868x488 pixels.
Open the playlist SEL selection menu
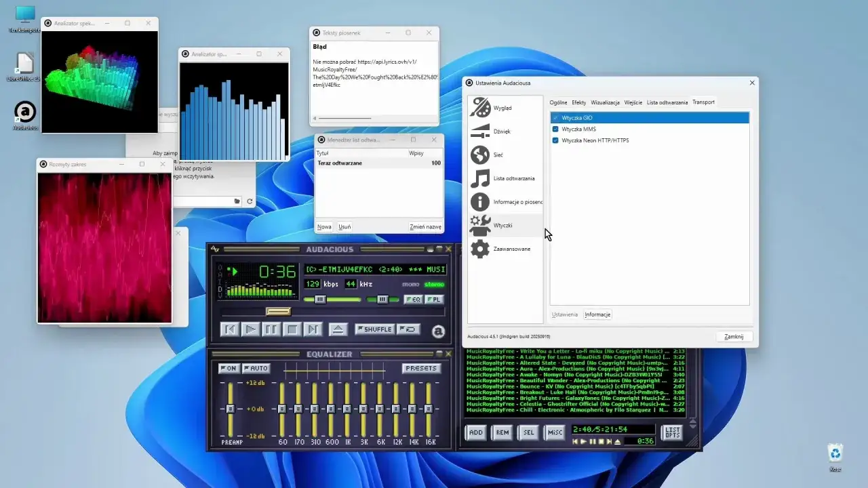(529, 432)
